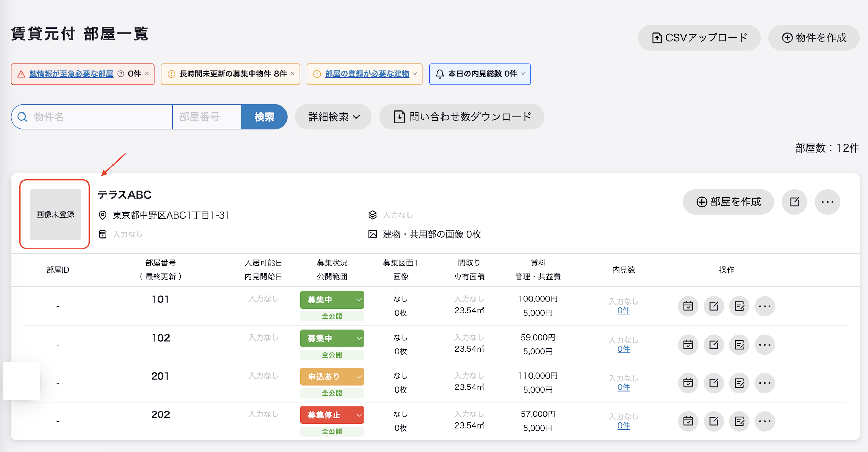Open the calendar icon for room 101
The width and height of the screenshot is (868, 452).
(688, 306)
